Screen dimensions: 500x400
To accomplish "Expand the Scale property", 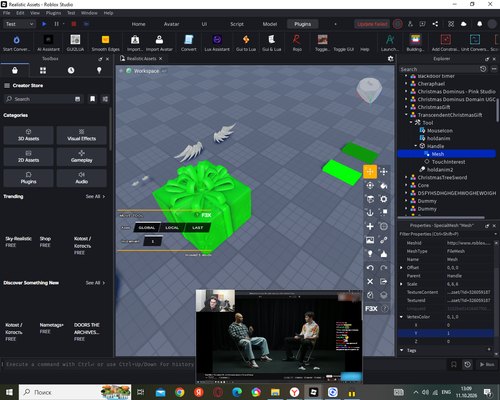I will click(x=401, y=284).
